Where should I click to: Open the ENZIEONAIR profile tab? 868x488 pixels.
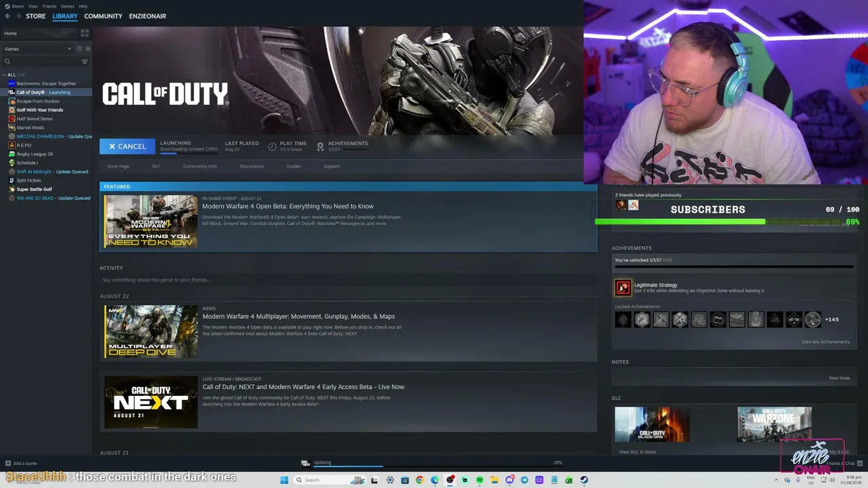click(x=148, y=16)
